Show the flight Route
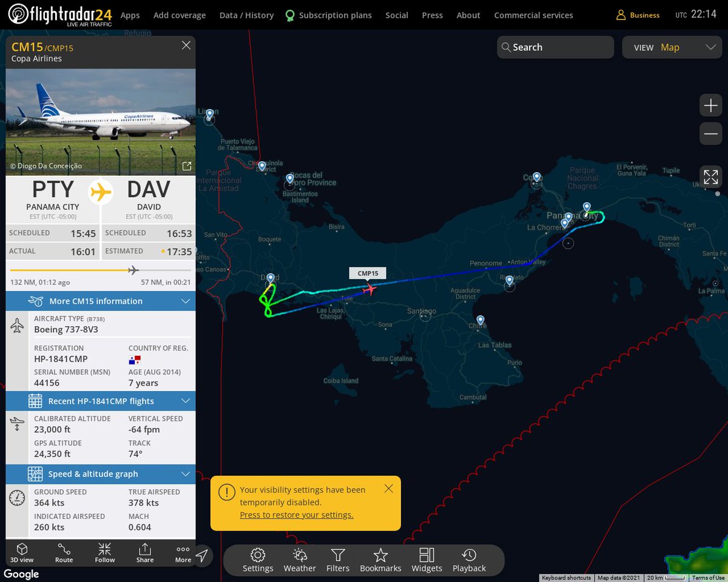Viewport: 728px width, 582px height. click(x=64, y=552)
